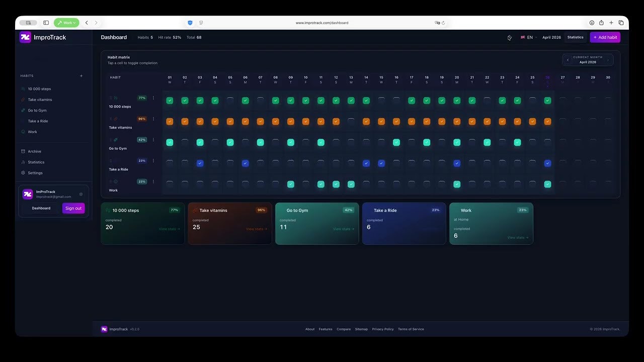The width and height of the screenshot is (644, 362).
Task: Select Go to Gym in the sidebar
Action: [x=37, y=110]
